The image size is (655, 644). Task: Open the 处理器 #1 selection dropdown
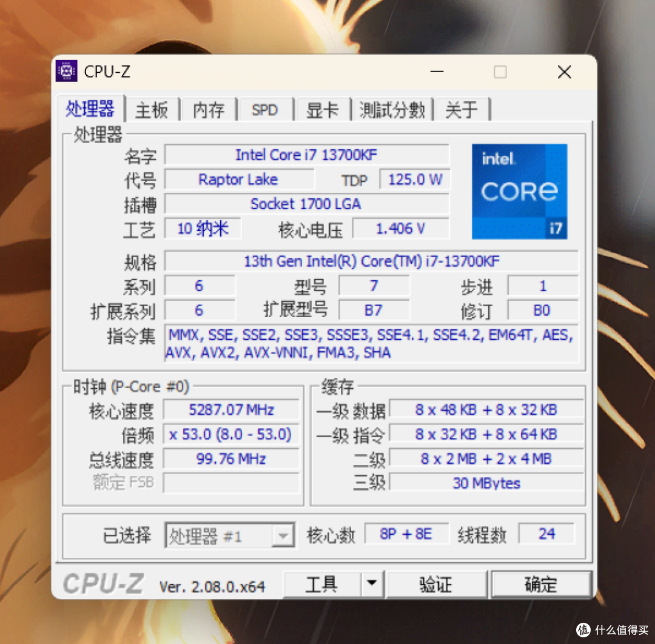230,535
